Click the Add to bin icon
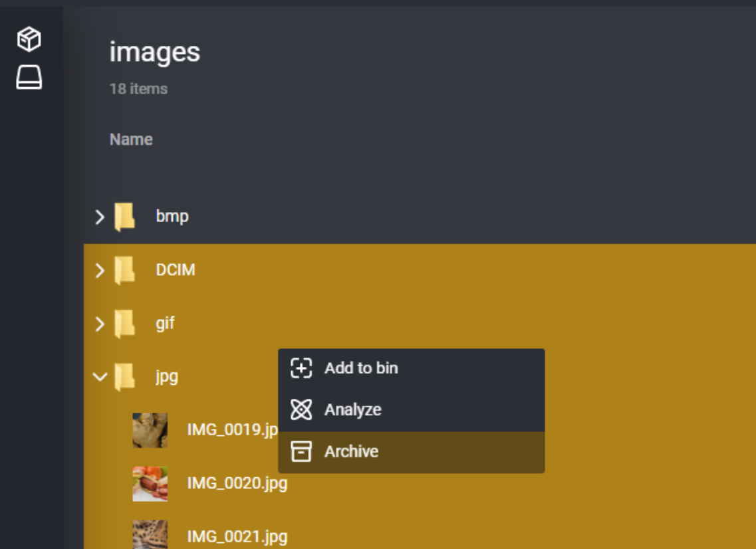The height and width of the screenshot is (549, 756). click(301, 368)
